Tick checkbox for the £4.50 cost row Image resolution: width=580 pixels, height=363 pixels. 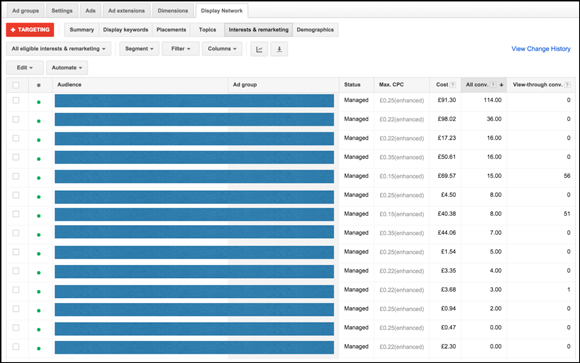pos(16,195)
